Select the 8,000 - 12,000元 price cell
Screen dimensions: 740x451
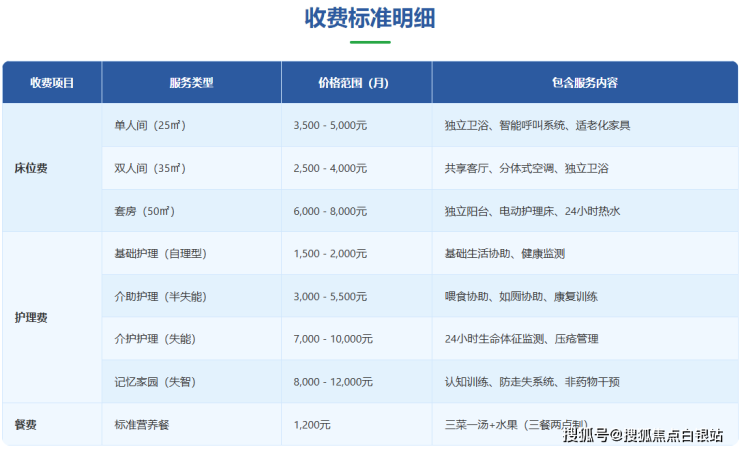tap(333, 382)
